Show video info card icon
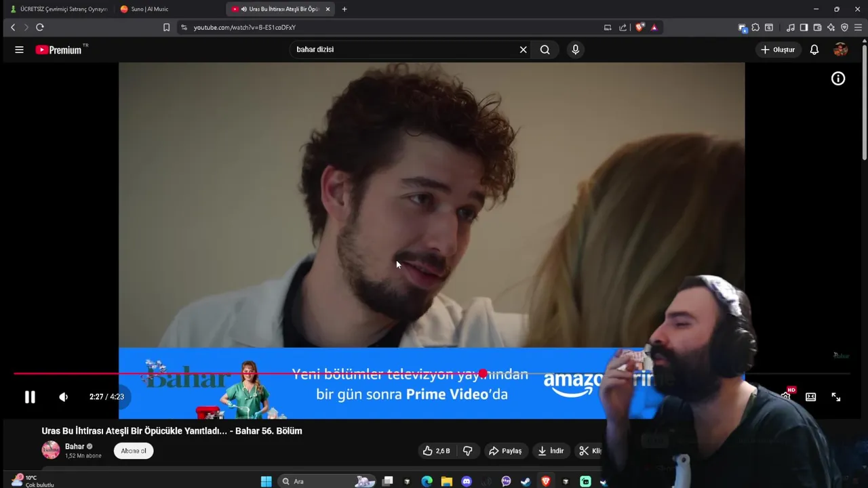868x488 pixels. [838, 79]
